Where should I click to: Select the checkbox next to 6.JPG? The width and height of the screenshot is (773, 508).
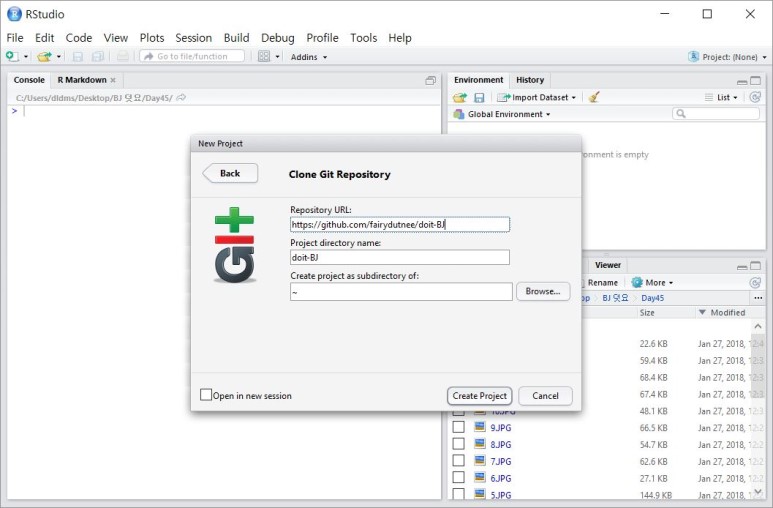coord(458,477)
